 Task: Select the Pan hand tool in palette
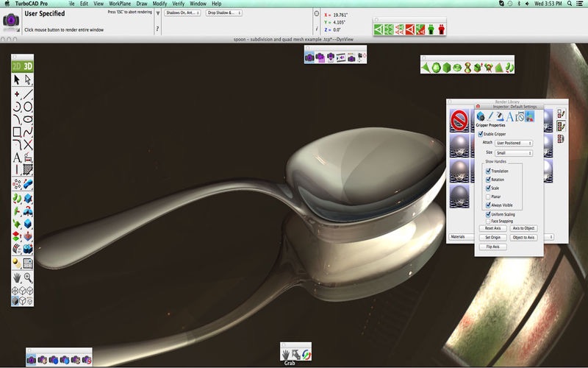17,278
